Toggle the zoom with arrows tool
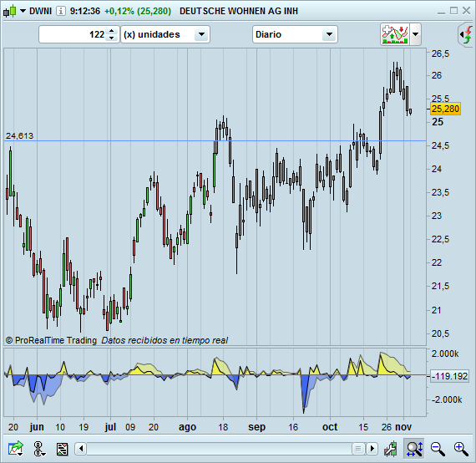 click(414, 449)
